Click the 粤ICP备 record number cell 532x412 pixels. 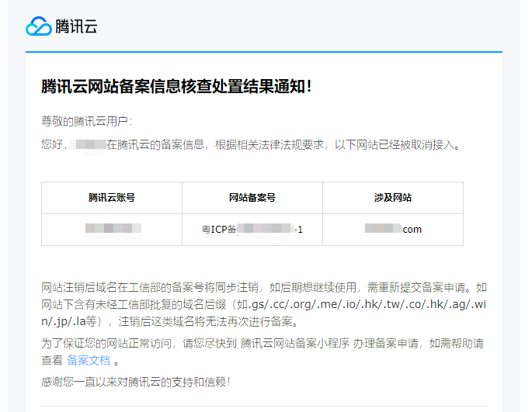click(252, 230)
